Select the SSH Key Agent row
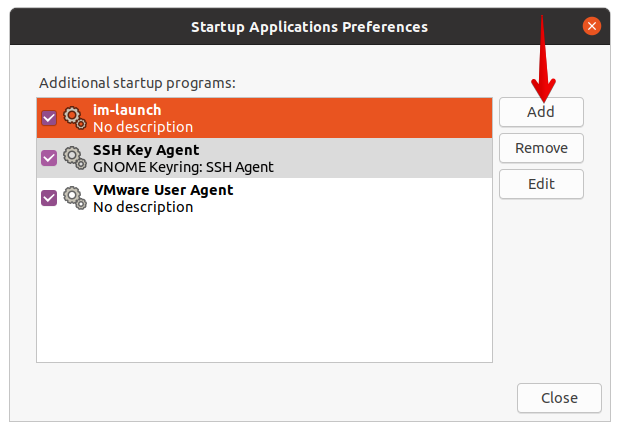Viewport: 620px width, 431px height. [x=300, y=158]
